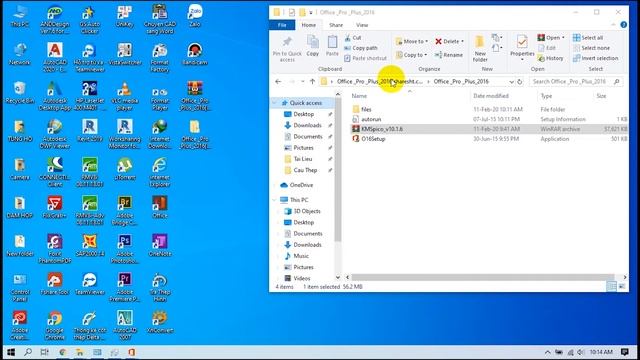Click the horizontal scrollbar in file list

[483, 277]
